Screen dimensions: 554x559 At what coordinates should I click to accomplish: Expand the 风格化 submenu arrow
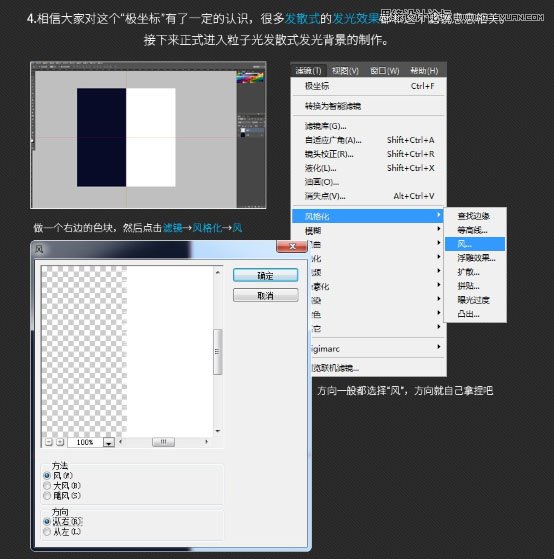[x=438, y=215]
